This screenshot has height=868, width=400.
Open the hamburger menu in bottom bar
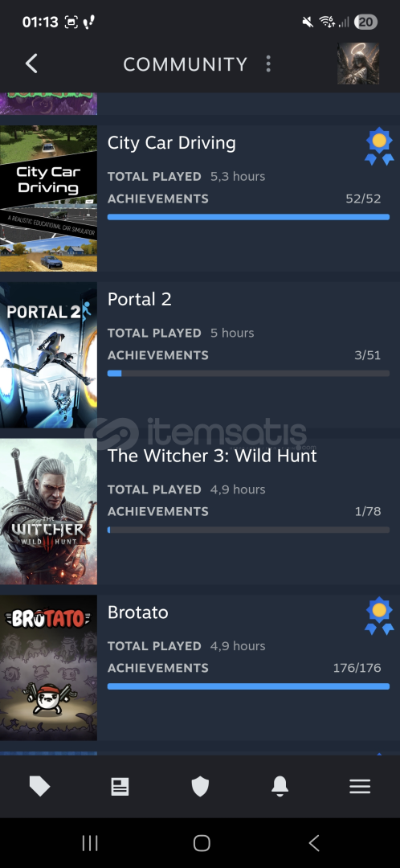click(360, 786)
